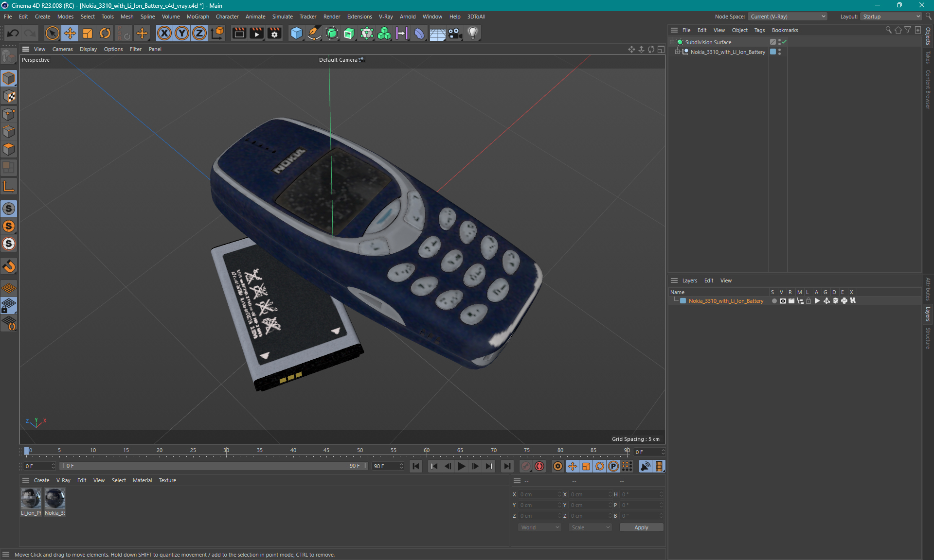Screen dimensions: 934x560
Task: Switch to Polygons mode in the sidebar
Action: point(9,149)
